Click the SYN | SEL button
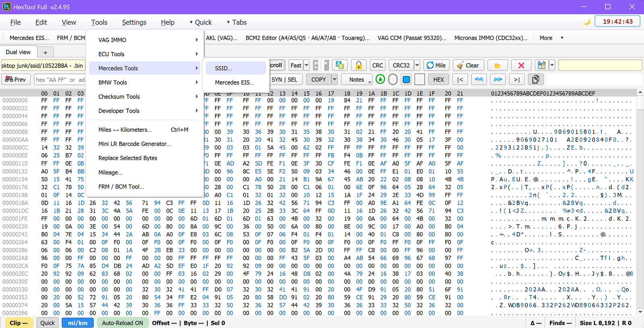The width and height of the screenshot is (644, 328). (284, 79)
